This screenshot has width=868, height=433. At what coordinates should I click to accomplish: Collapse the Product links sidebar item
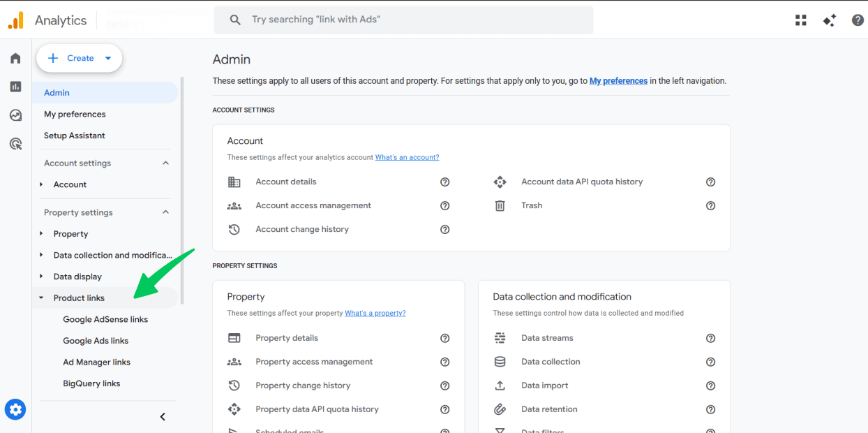point(41,298)
